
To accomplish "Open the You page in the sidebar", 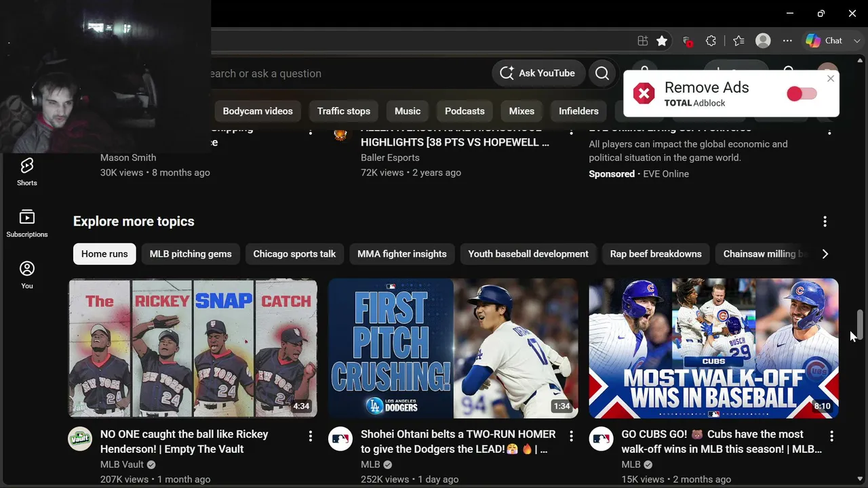I will click(27, 274).
